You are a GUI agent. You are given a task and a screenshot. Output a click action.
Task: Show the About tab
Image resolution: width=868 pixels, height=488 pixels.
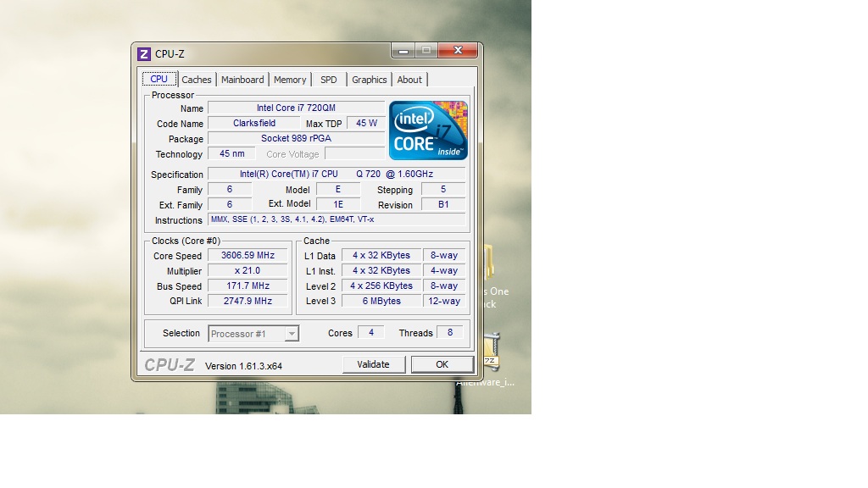pyautogui.click(x=409, y=80)
